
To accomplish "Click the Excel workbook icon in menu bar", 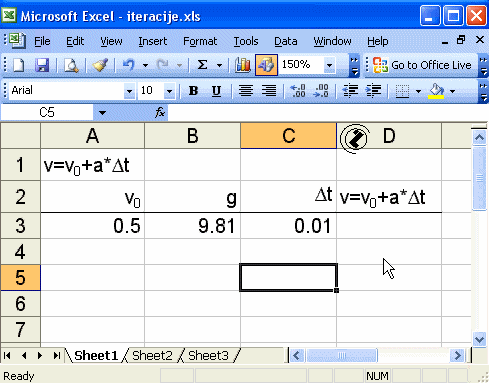I will [x=17, y=41].
